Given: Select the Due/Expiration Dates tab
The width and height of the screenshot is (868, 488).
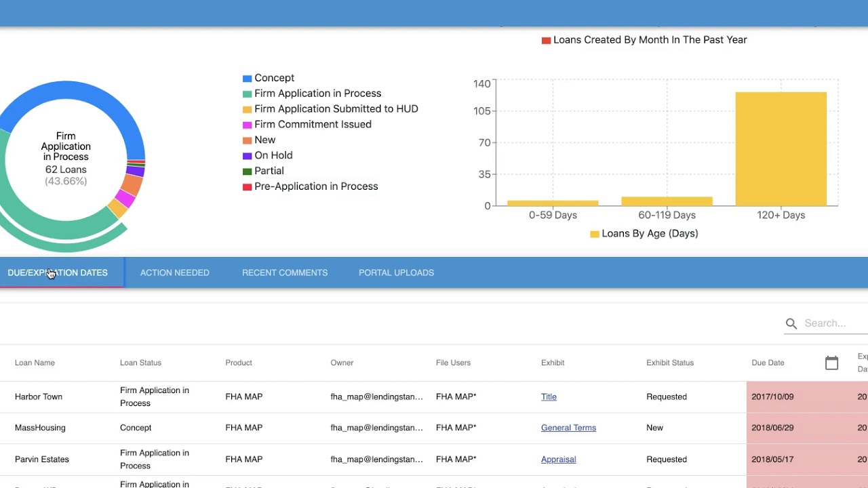Looking at the screenshot, I should (x=58, y=272).
